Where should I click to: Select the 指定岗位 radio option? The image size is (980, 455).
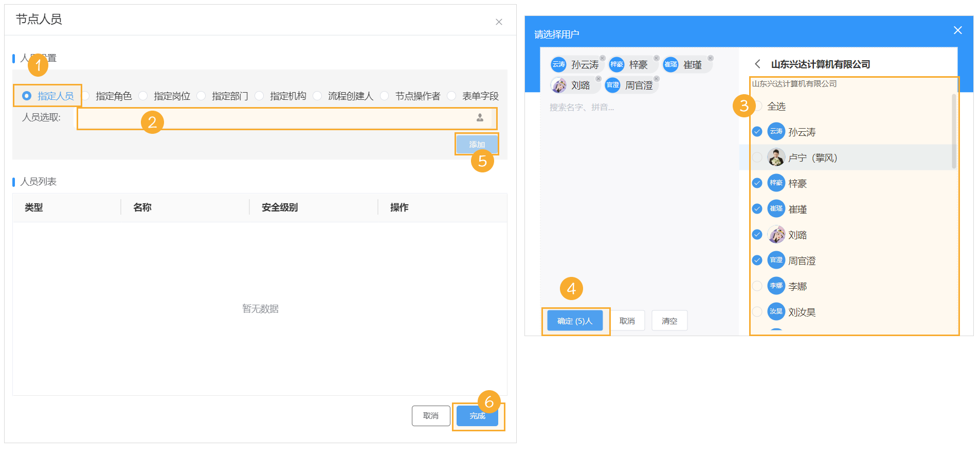pyautogui.click(x=143, y=96)
